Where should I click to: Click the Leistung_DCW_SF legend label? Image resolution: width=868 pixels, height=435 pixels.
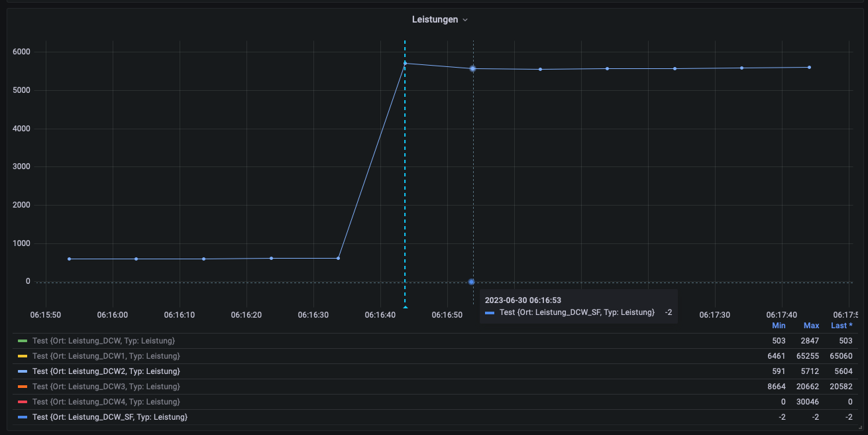109,417
